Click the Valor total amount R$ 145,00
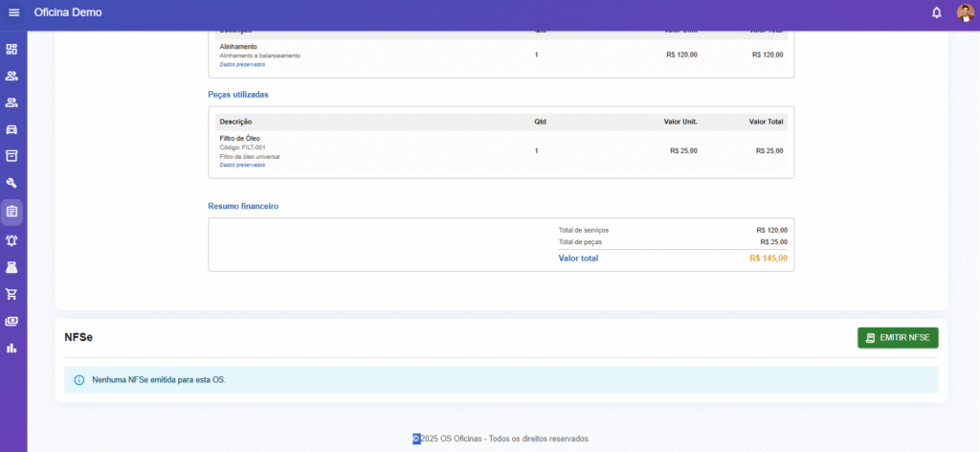The image size is (980, 452). tap(768, 259)
